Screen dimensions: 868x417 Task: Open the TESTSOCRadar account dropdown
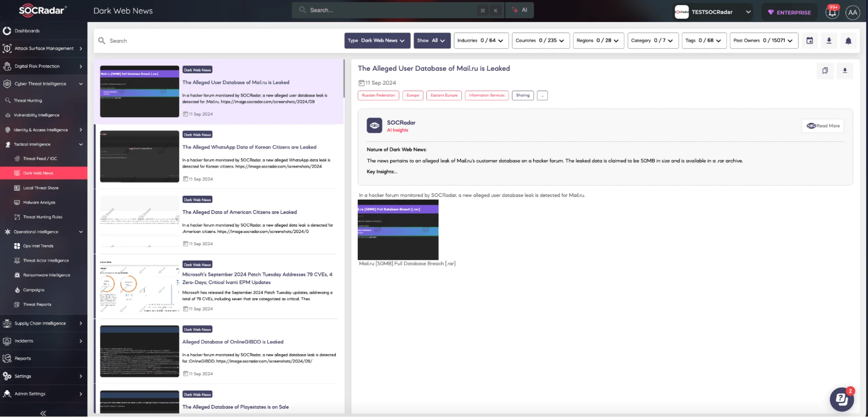coord(713,12)
